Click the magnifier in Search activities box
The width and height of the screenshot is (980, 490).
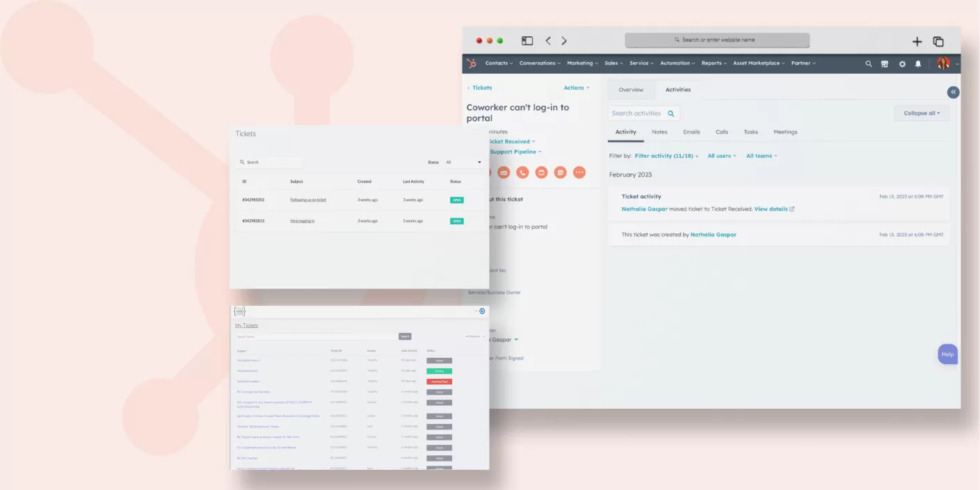pos(671,113)
